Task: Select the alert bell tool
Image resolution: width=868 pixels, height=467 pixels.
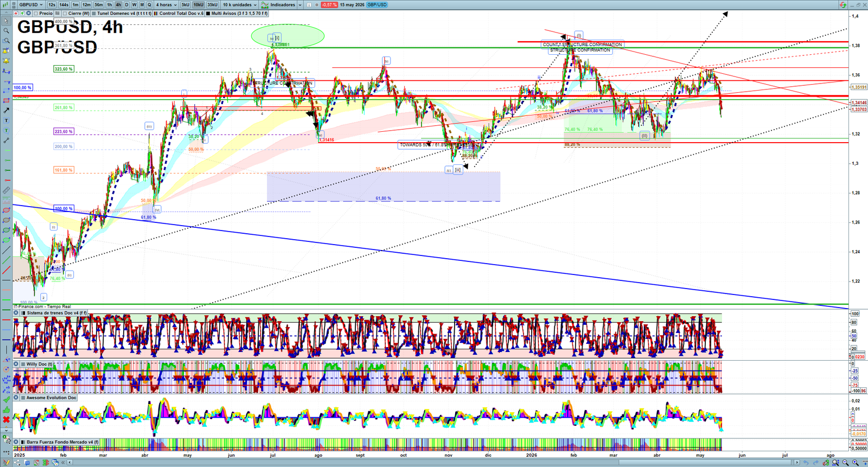Action: click(x=7, y=61)
